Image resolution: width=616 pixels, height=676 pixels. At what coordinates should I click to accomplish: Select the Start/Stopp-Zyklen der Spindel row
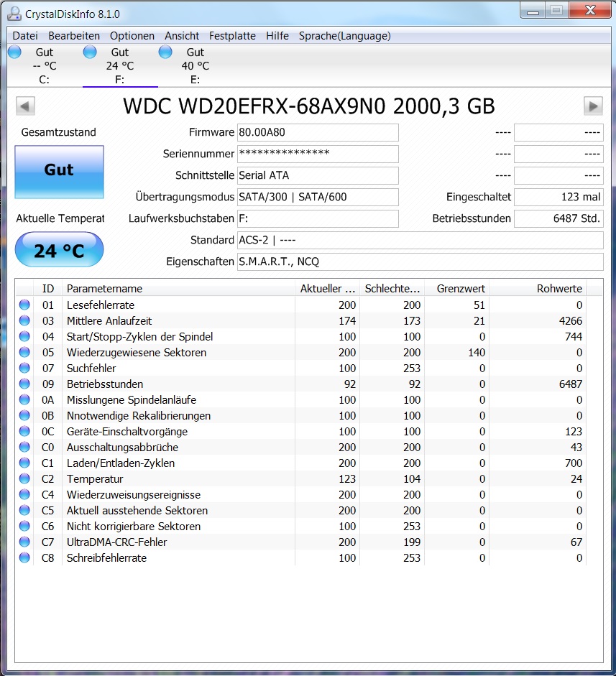pos(300,337)
